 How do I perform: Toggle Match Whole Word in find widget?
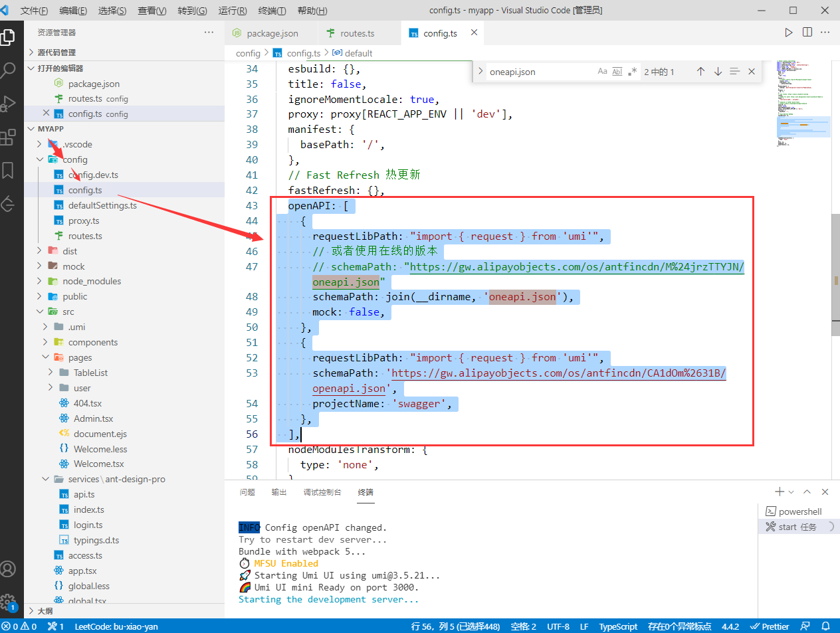pyautogui.click(x=617, y=72)
